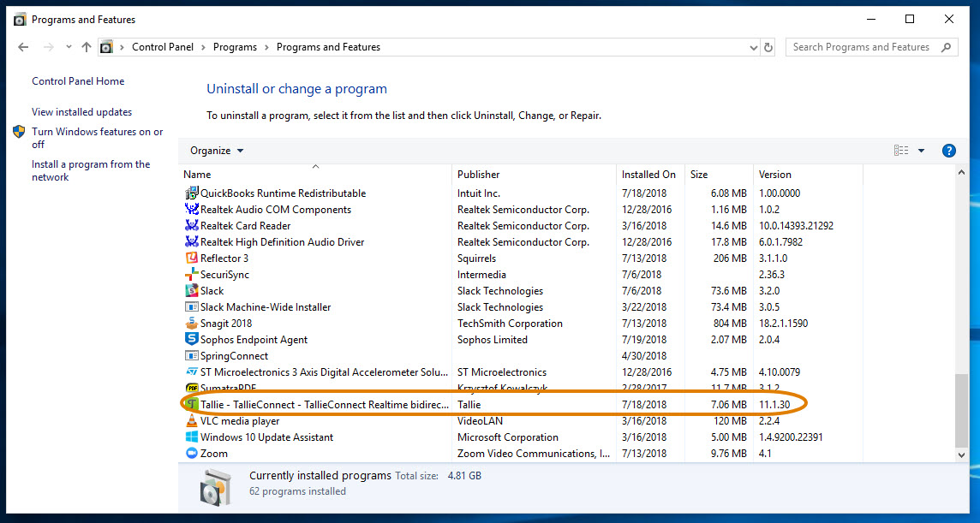The width and height of the screenshot is (980, 523).
Task: Click the Realtek Card Reader icon
Action: coord(192,226)
